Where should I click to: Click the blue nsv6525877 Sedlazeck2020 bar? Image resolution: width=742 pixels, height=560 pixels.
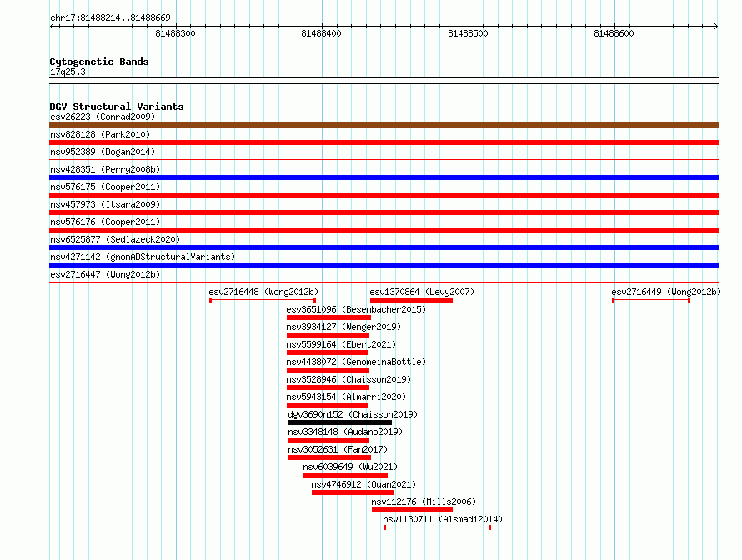384,247
